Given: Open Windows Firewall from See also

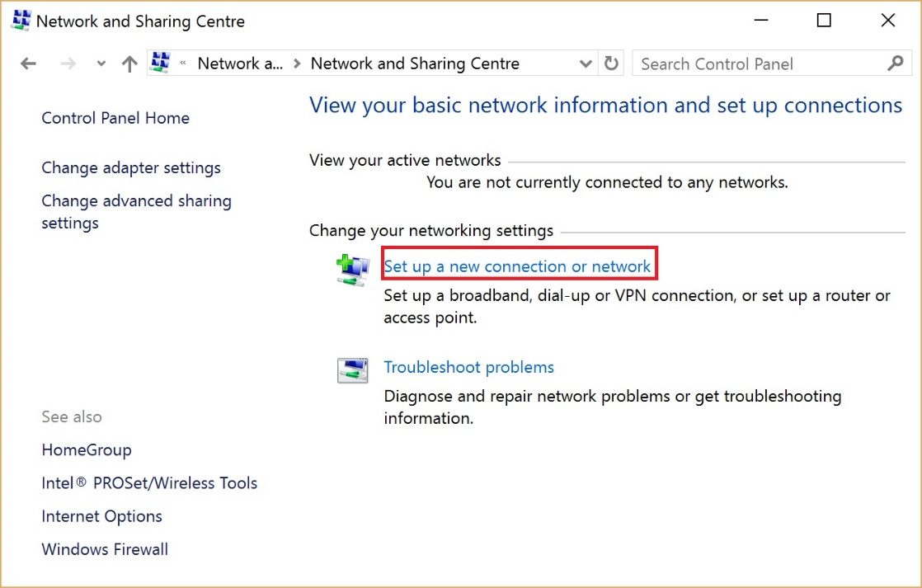Looking at the screenshot, I should [x=105, y=548].
